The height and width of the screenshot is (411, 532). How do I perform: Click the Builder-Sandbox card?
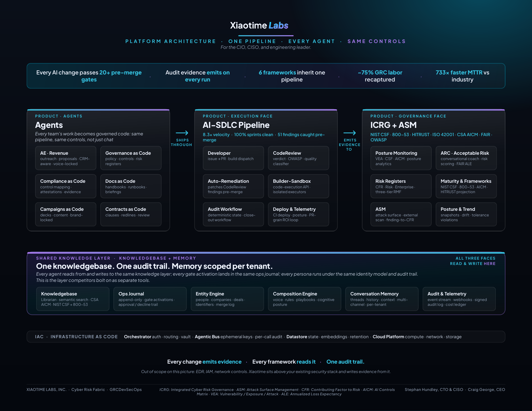(298, 186)
